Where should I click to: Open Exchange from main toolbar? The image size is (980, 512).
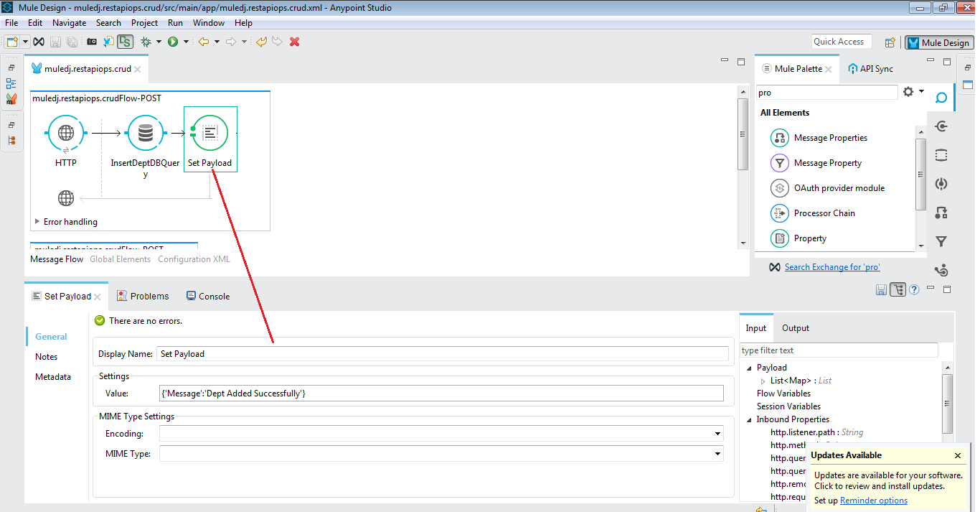(39, 42)
